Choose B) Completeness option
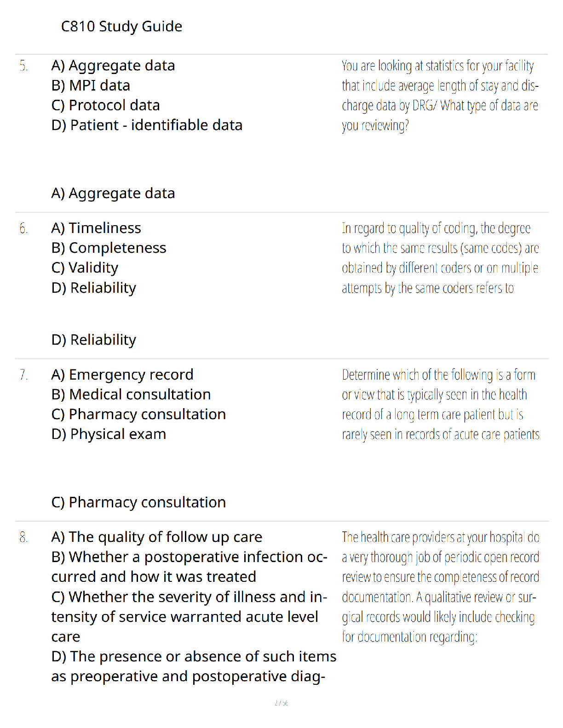Viewport: 563px width, 728px height. coord(109,248)
